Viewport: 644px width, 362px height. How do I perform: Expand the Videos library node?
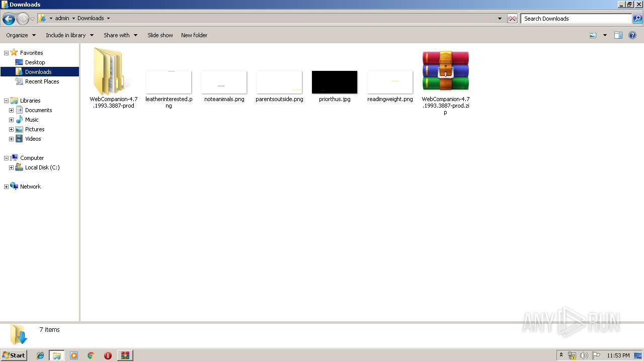(11, 139)
